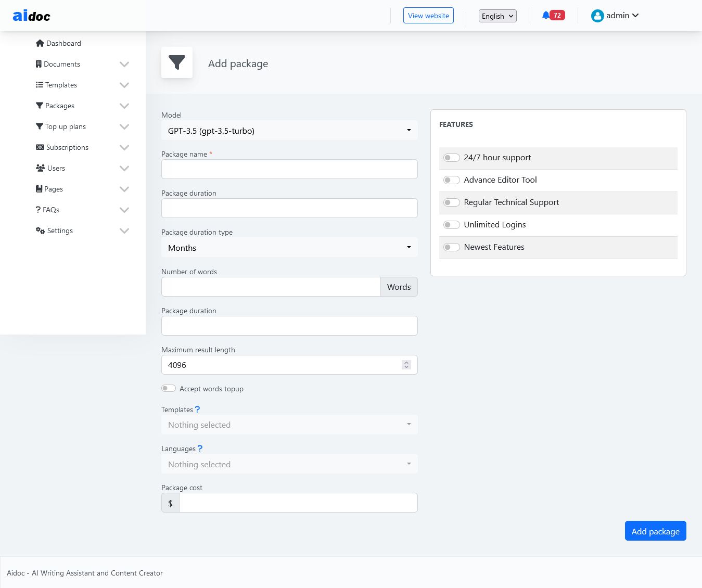Enable the 24/7 hour support toggle
The height and width of the screenshot is (588, 702).
451,158
